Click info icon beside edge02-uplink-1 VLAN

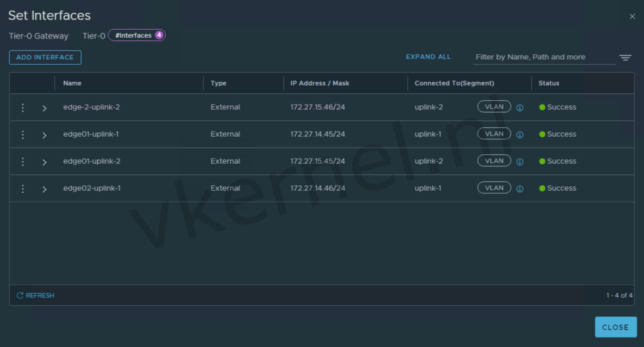[519, 189]
